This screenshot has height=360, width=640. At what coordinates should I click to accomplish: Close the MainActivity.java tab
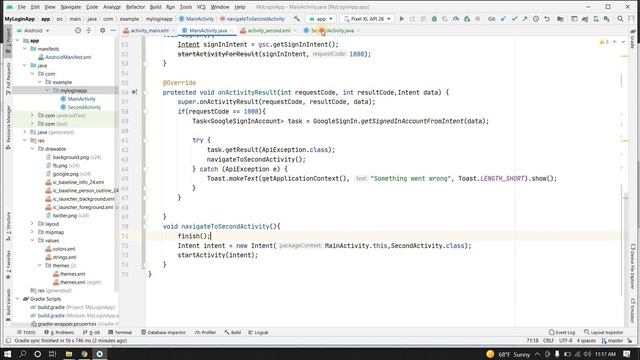click(x=232, y=31)
